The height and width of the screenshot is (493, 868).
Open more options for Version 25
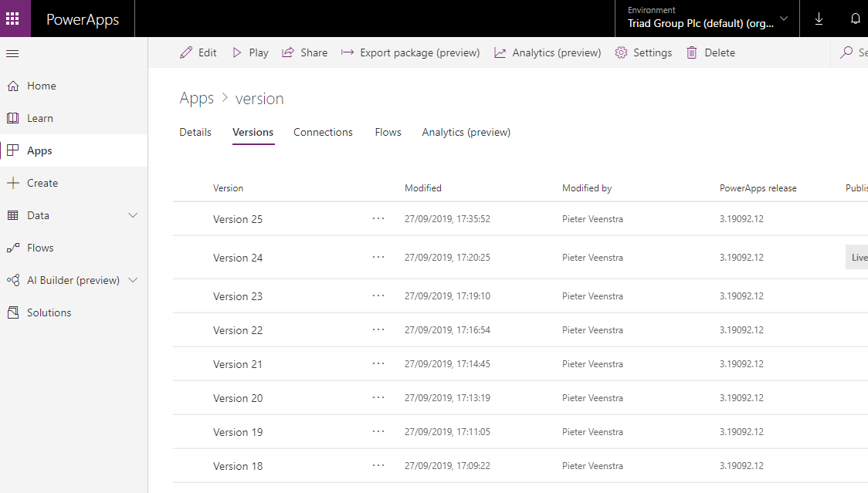[x=378, y=218]
